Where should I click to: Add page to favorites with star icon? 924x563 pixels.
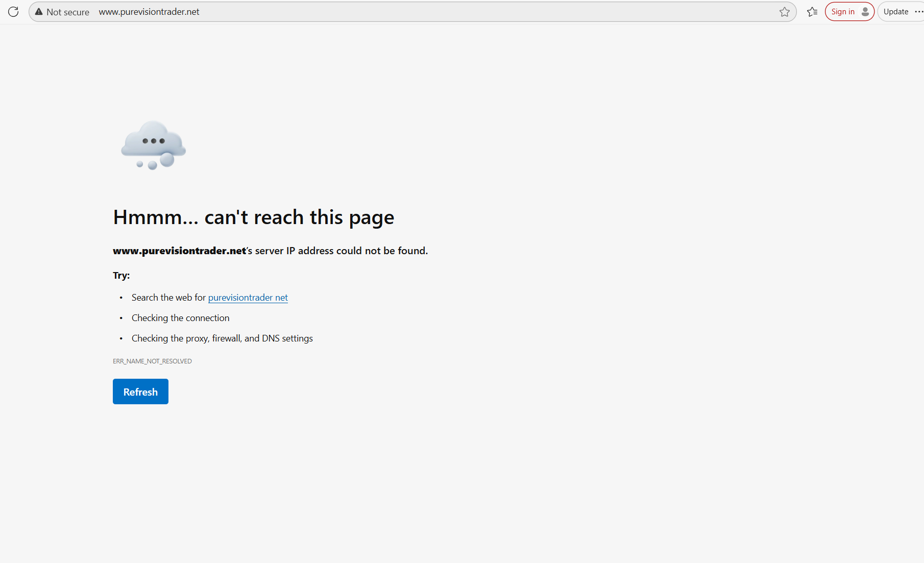pos(785,12)
